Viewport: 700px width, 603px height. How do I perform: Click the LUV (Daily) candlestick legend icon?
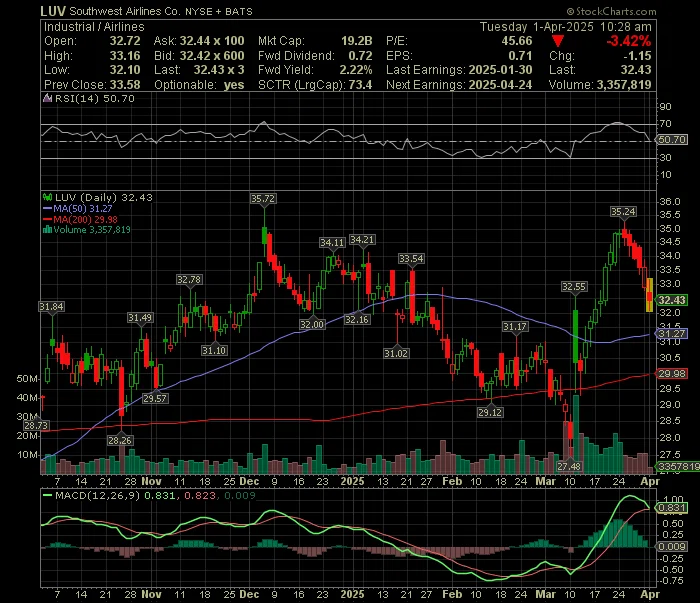[47, 197]
